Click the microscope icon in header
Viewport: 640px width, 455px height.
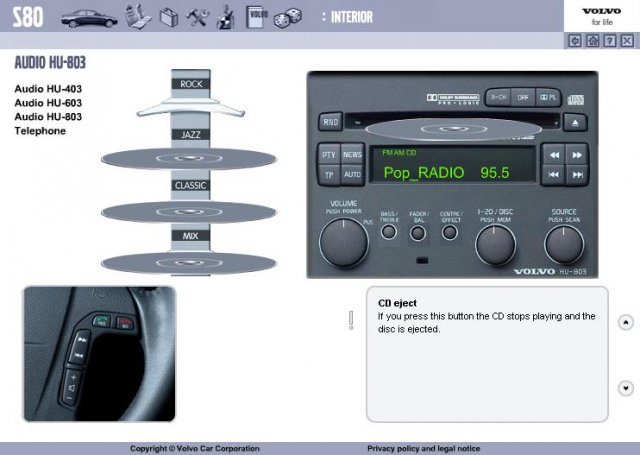point(226,18)
